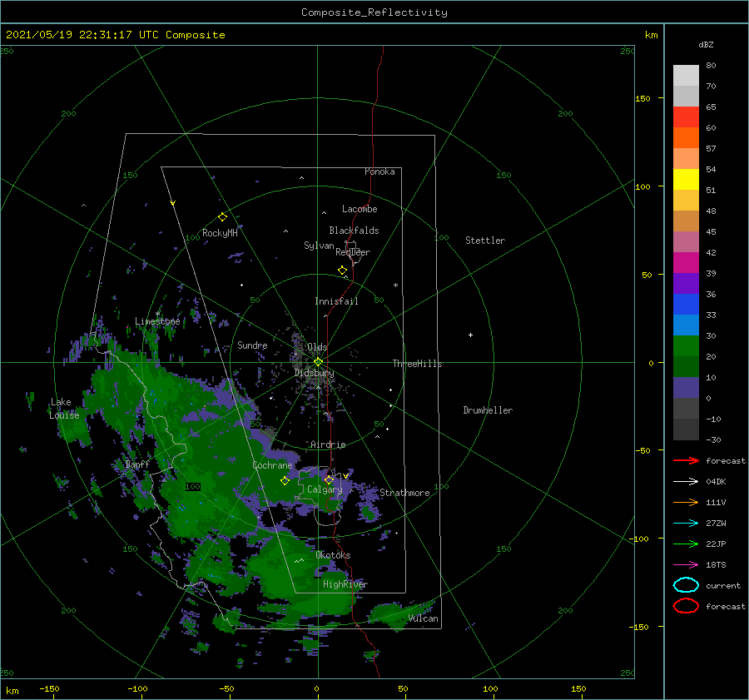Click the HighRiver label

tap(345, 584)
